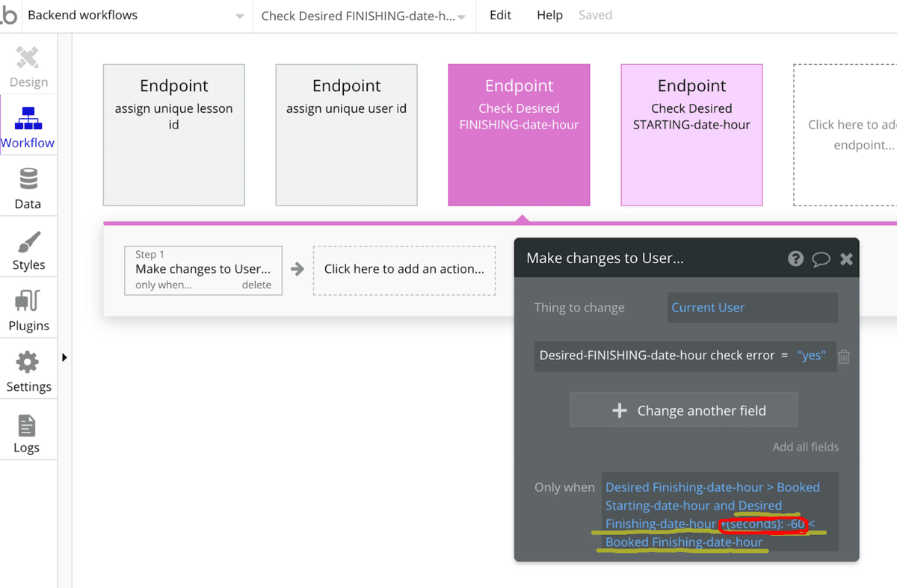The height and width of the screenshot is (588, 897).
Task: Select the Check Desired STARTING-date-hour endpoint
Action: click(x=691, y=135)
